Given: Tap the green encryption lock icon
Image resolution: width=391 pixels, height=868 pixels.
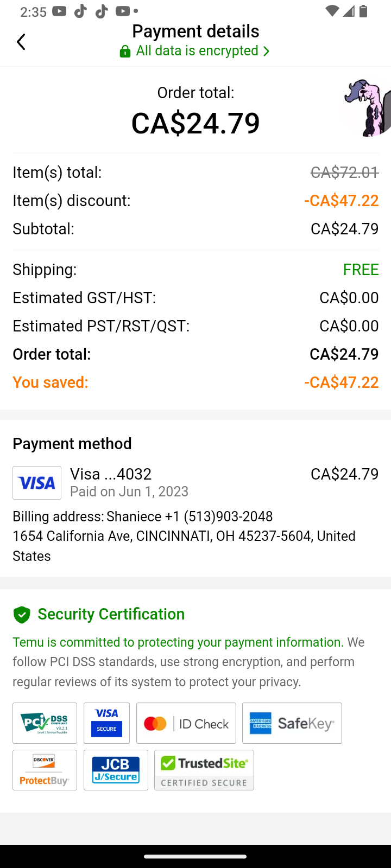Looking at the screenshot, I should 125,52.
